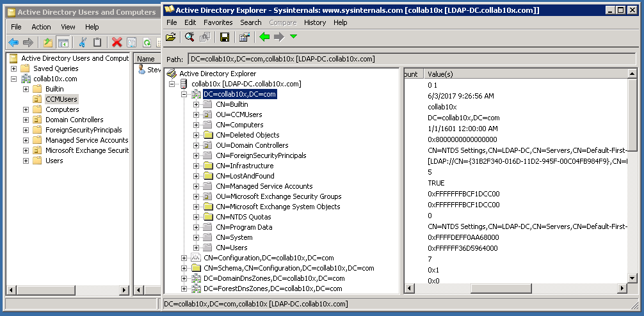Open the Action menu in Users and Computers
Viewport: 644px width, 316px height.
coord(41,27)
